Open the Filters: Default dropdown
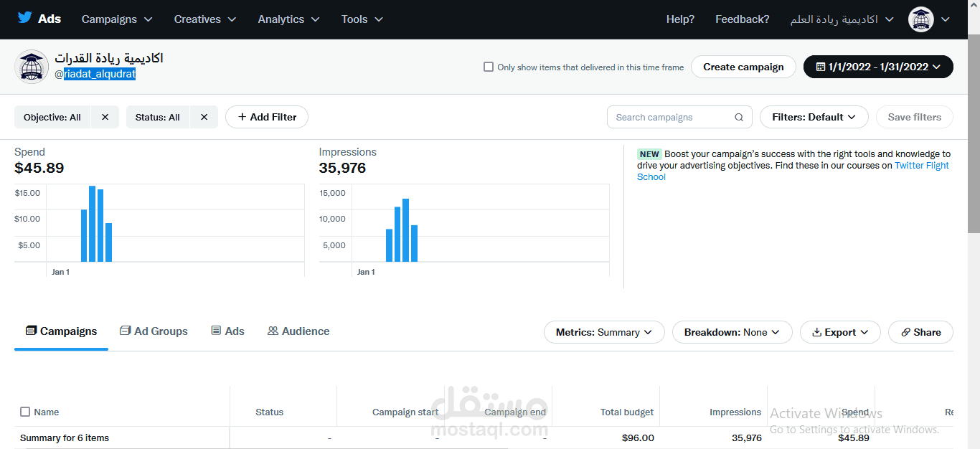This screenshot has width=980, height=449. 814,117
